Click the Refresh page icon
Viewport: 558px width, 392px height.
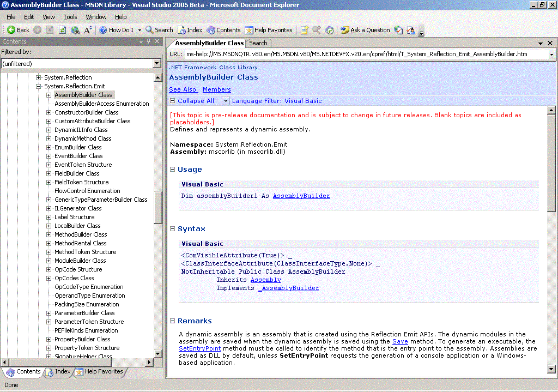[x=62, y=30]
